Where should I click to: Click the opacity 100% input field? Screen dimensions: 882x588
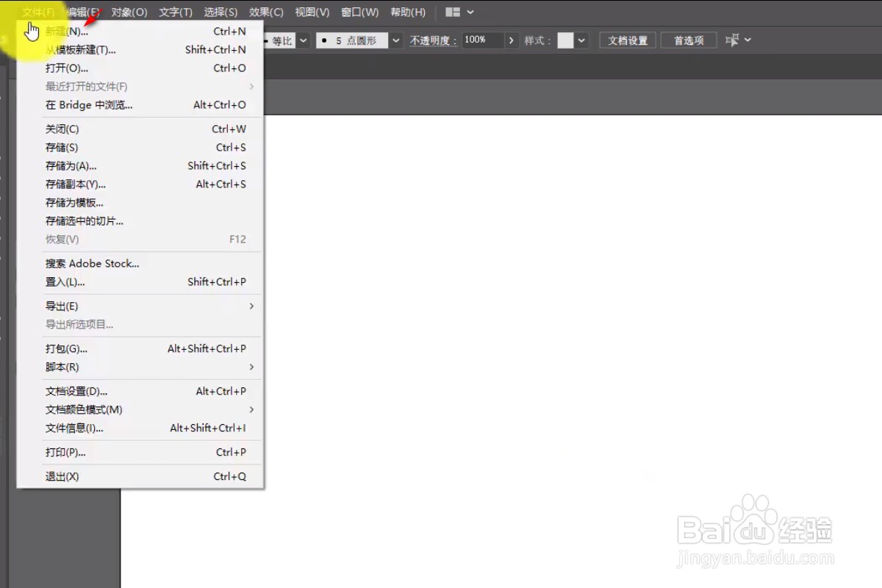tap(483, 40)
